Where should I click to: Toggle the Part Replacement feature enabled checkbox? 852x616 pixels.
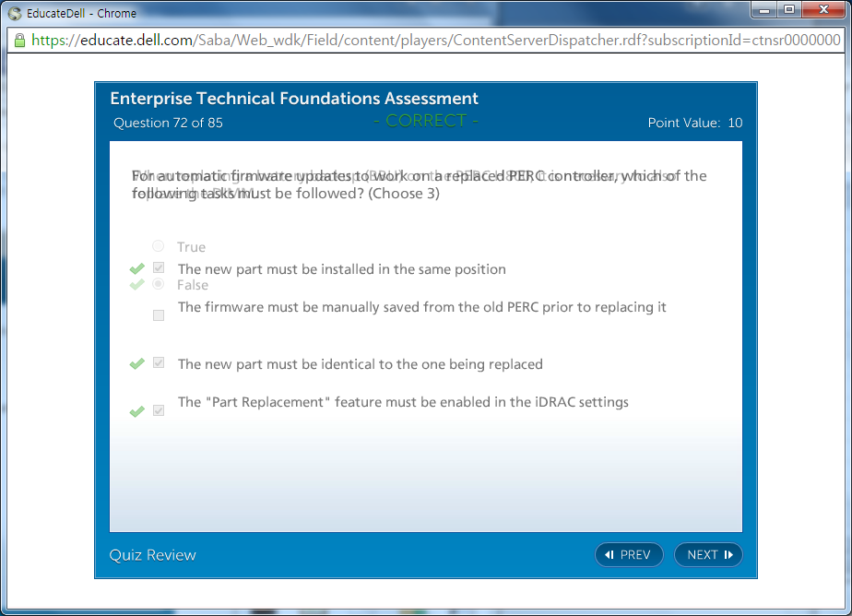tap(159, 410)
